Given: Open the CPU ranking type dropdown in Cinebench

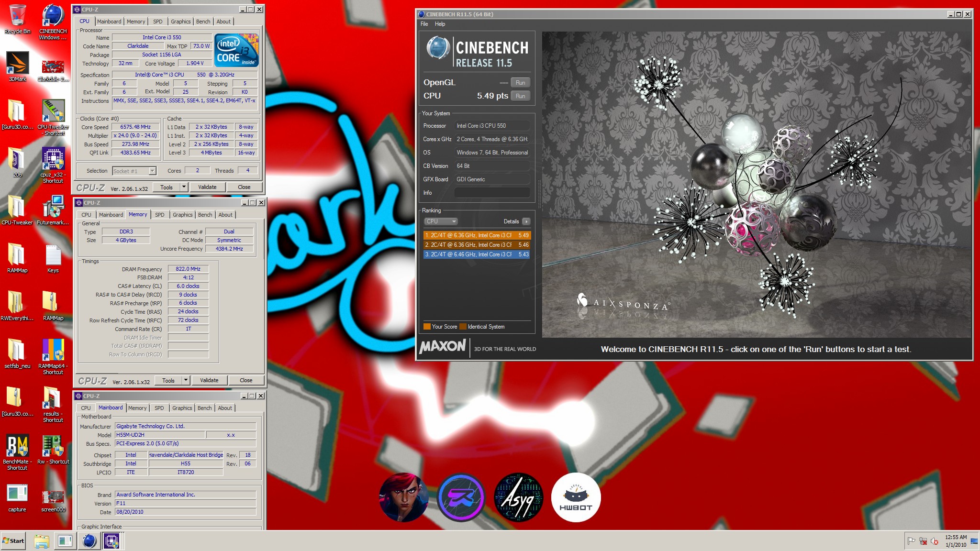Looking at the screenshot, I should [x=441, y=221].
